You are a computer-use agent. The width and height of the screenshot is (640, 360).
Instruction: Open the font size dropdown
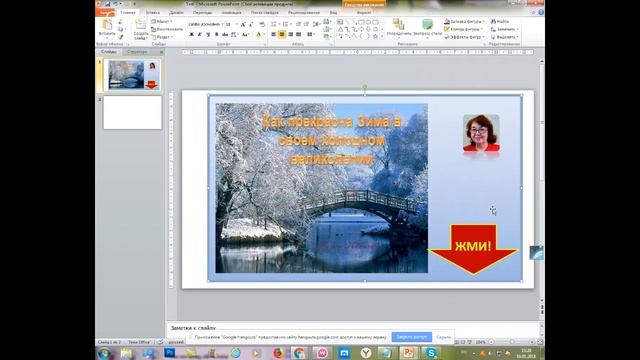232,24
